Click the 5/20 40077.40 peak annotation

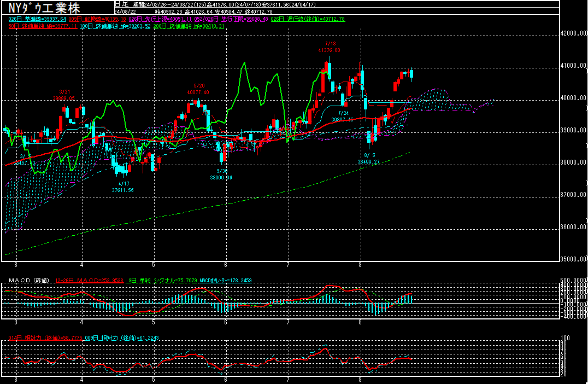click(x=198, y=89)
